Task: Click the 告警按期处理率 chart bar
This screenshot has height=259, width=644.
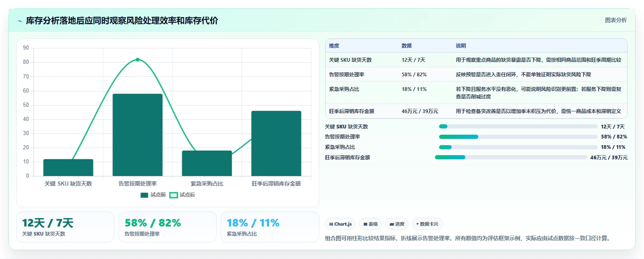Action: point(137,135)
